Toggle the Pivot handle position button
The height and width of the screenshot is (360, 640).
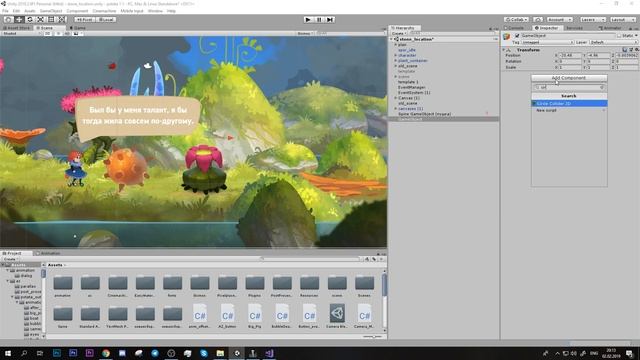pos(84,19)
